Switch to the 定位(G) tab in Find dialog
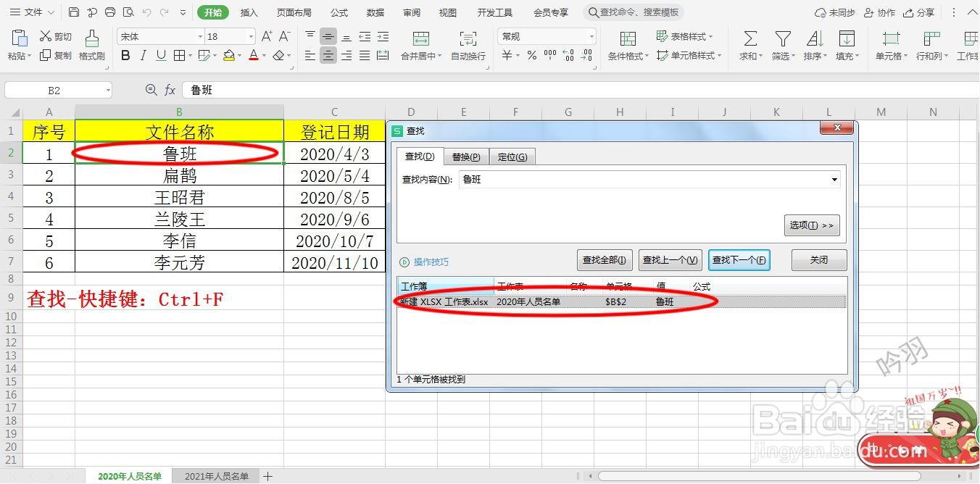Viewport: 980px width, 484px height. (512, 157)
